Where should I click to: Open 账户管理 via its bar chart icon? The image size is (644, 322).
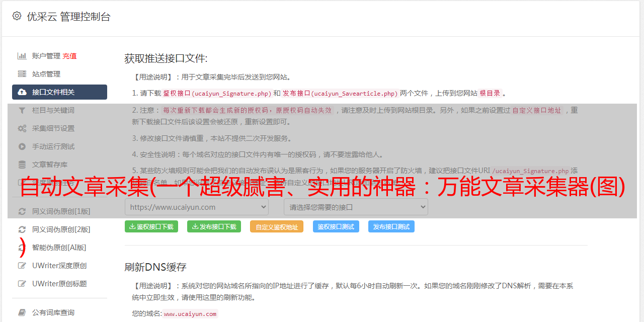(22, 56)
